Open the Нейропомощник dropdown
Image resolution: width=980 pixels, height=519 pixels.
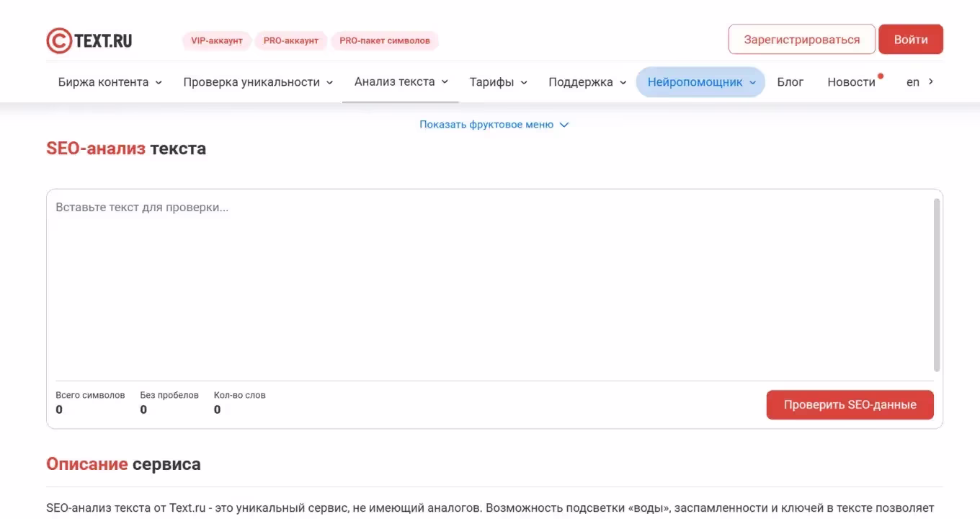(x=700, y=82)
